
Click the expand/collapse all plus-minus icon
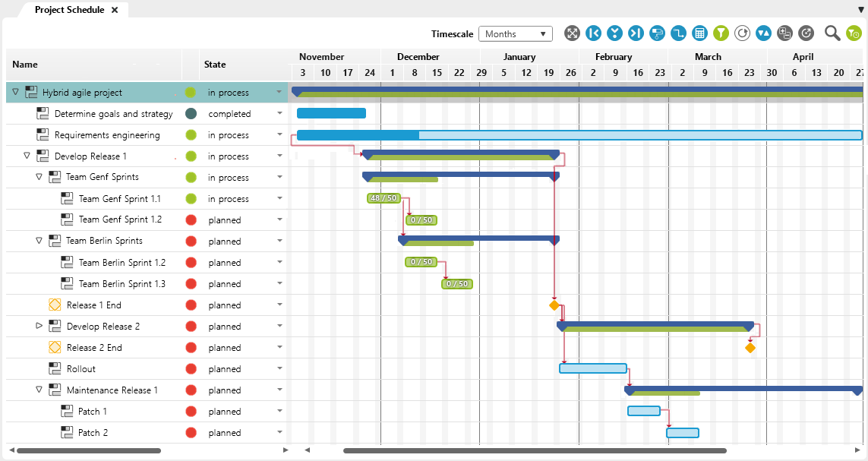(x=785, y=33)
